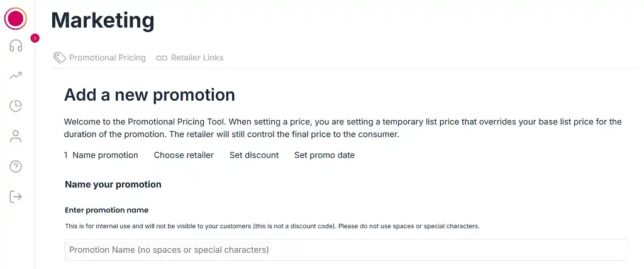Open the headphones section in the sidebar

[x=16, y=46]
